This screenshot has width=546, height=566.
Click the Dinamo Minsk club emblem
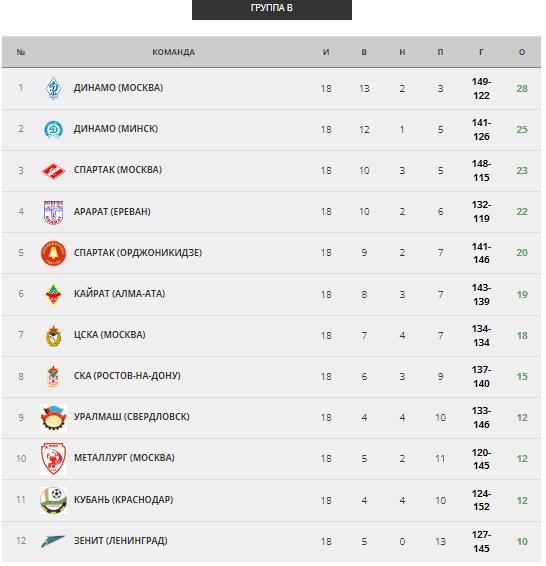point(53,130)
